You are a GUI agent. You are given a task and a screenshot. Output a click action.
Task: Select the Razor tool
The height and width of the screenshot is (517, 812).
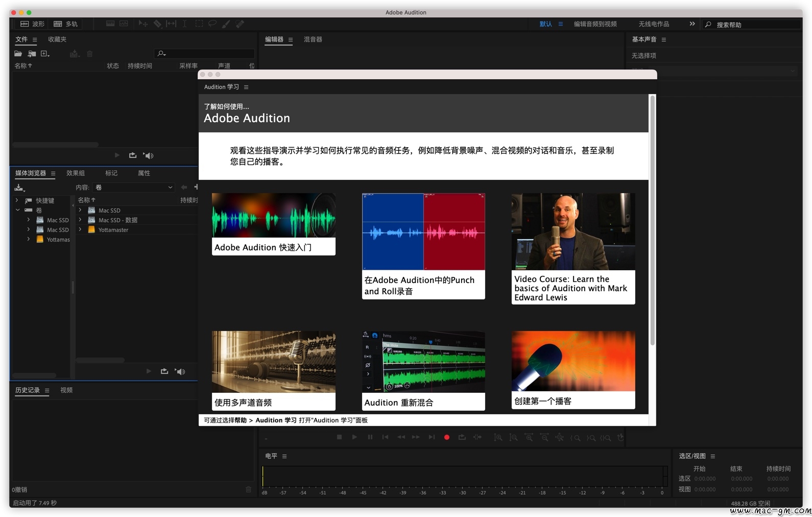(157, 24)
